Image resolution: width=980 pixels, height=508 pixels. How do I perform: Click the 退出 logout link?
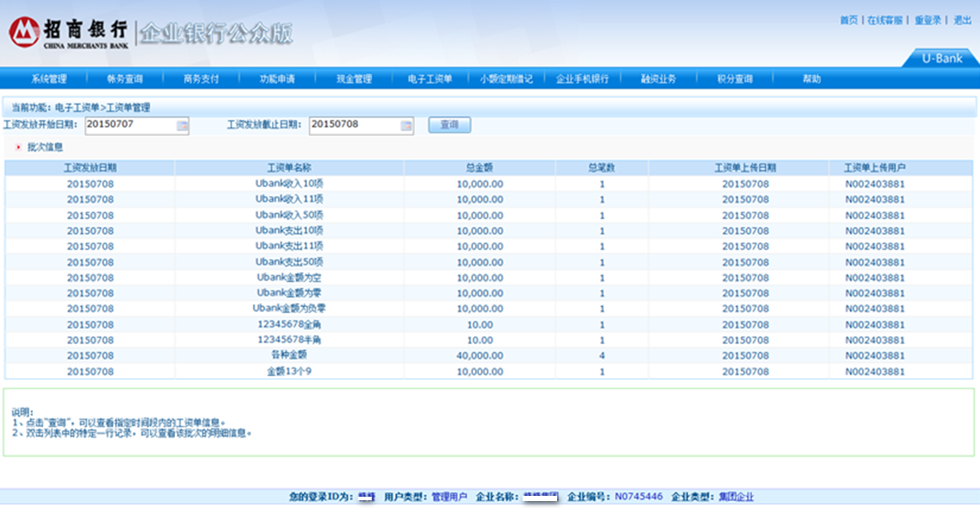[962, 20]
